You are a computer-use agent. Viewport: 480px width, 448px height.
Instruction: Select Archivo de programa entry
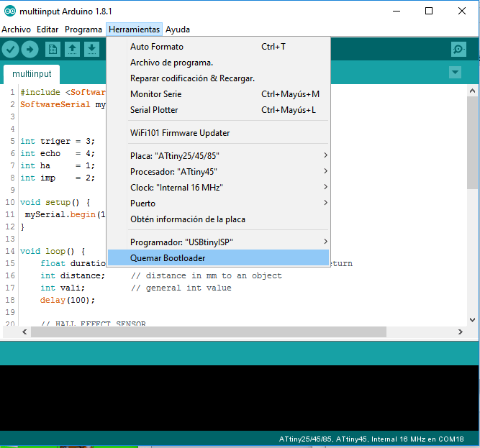[x=218, y=63]
